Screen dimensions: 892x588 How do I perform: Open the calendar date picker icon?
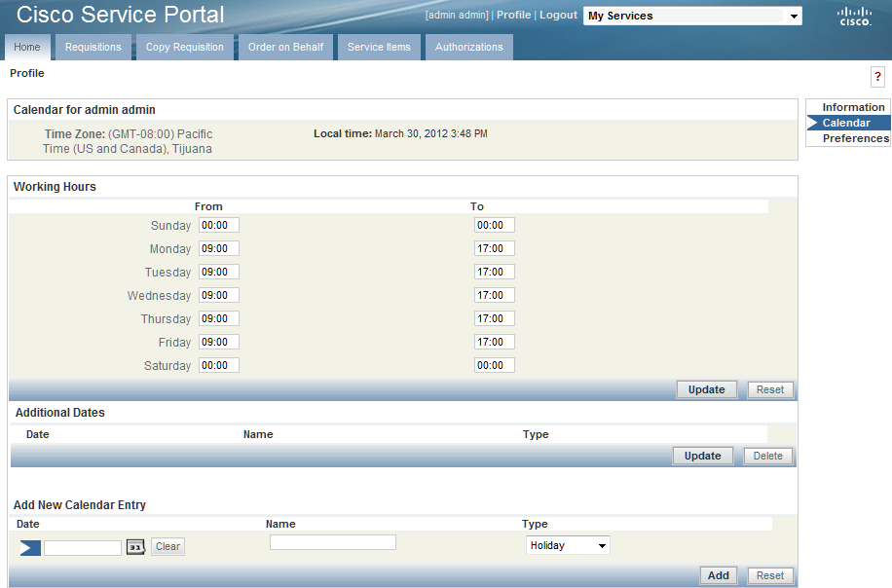135,547
